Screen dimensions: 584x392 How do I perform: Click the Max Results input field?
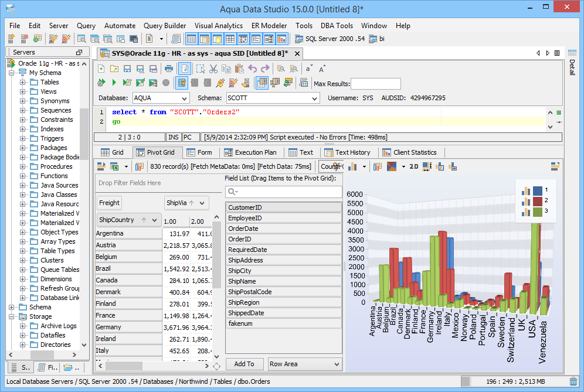click(x=376, y=84)
